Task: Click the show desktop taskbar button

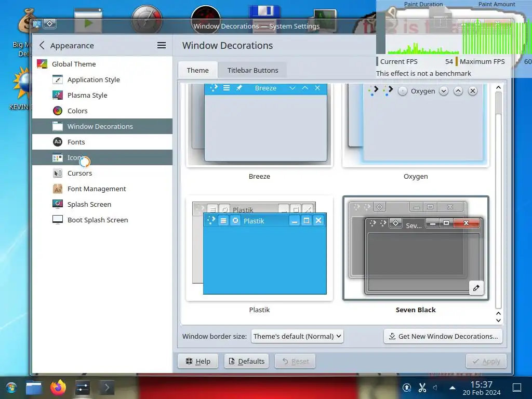Action: [517, 388]
